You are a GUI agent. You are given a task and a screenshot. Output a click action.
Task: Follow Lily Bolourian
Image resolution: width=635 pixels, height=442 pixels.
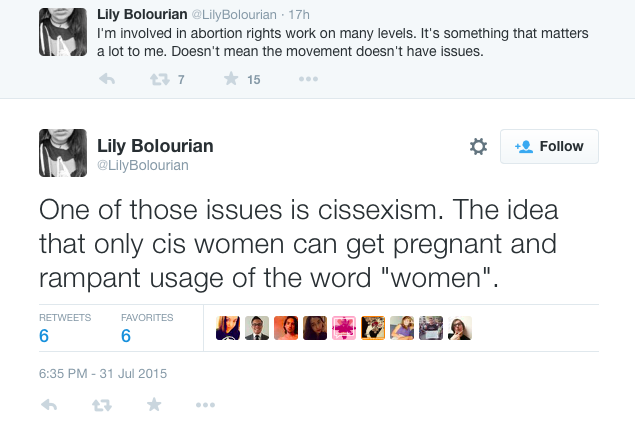[x=549, y=146]
